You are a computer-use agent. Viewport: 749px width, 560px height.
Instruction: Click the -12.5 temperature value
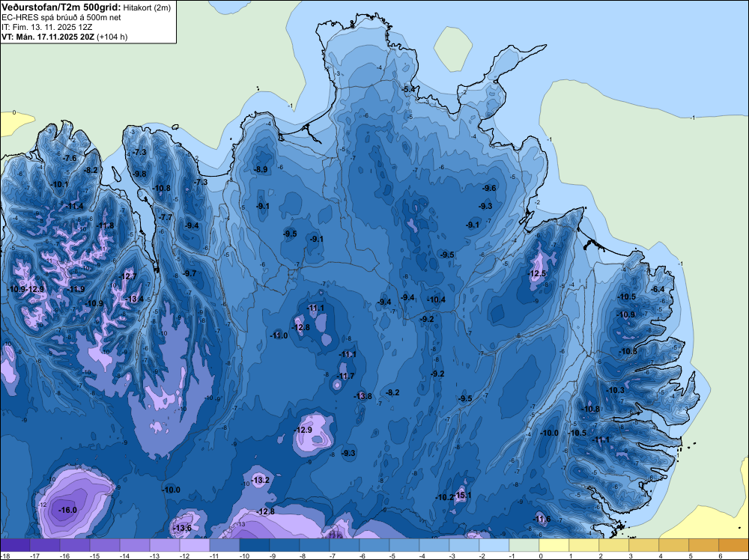(537, 274)
